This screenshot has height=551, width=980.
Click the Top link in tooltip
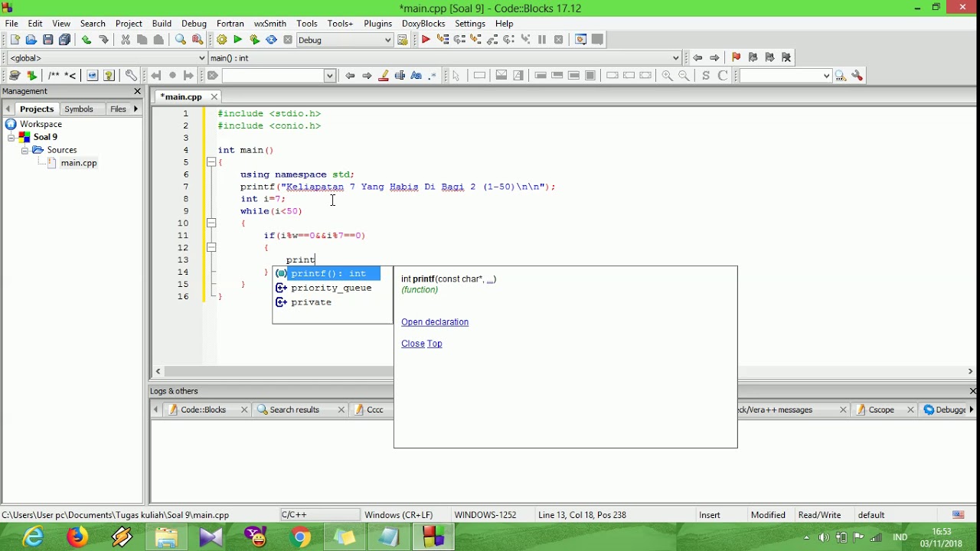(x=435, y=344)
